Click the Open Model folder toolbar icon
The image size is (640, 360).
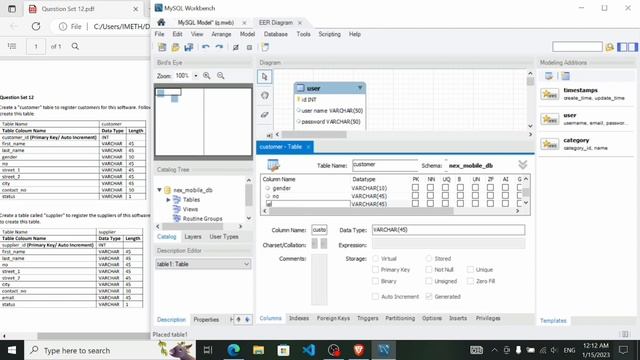[176, 47]
